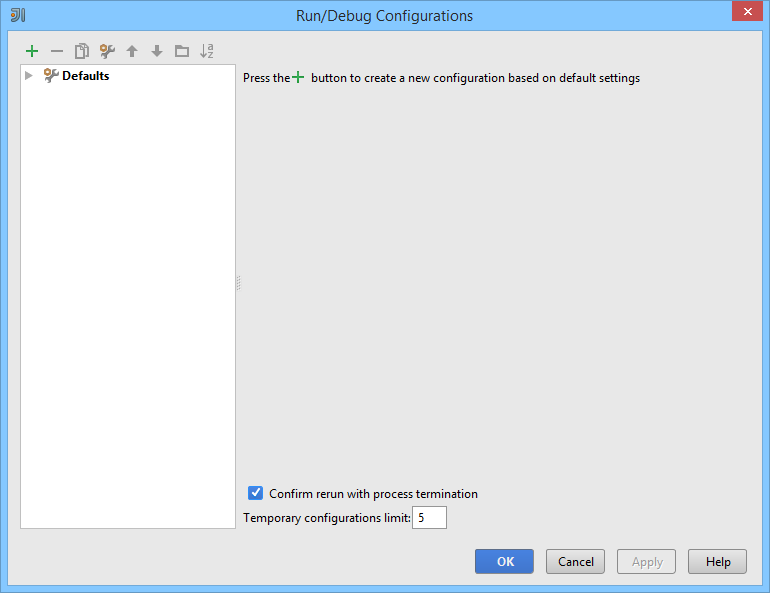
Task: Dismiss the dialog with the Cancel button
Action: tap(576, 562)
